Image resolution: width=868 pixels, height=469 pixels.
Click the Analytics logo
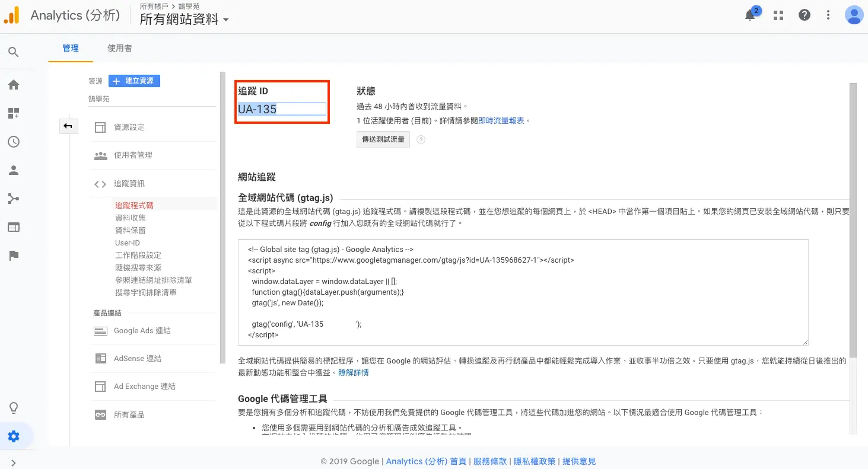tap(11, 15)
